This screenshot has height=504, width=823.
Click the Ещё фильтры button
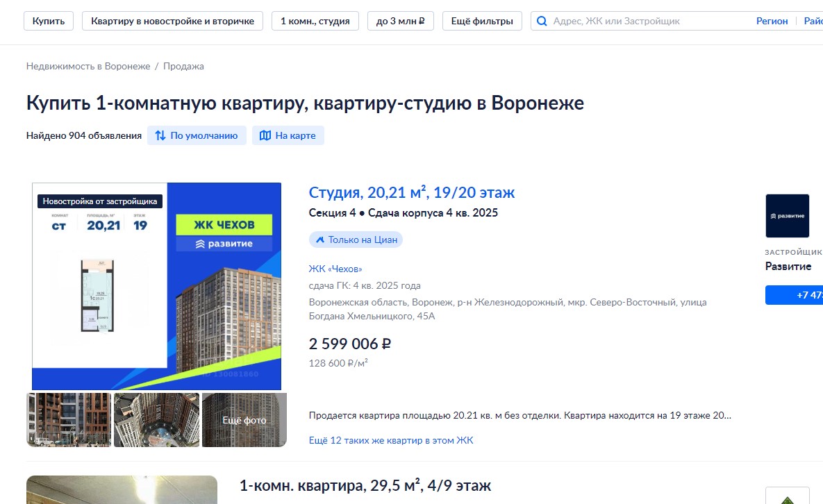pos(482,21)
